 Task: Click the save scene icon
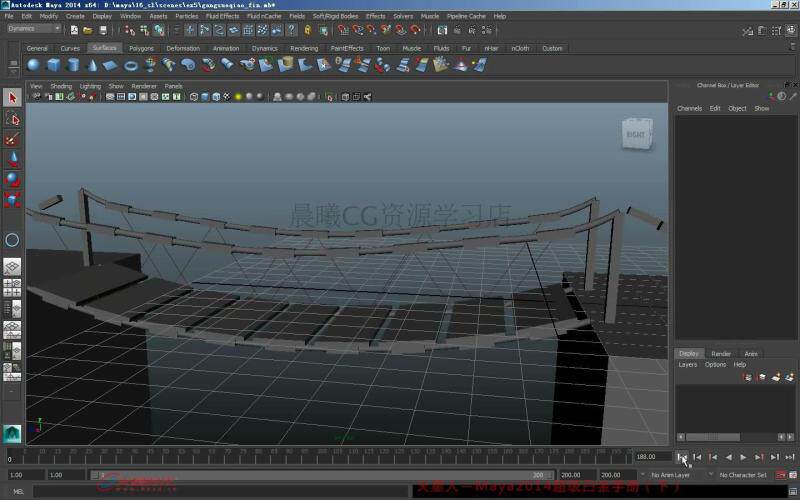(103, 30)
